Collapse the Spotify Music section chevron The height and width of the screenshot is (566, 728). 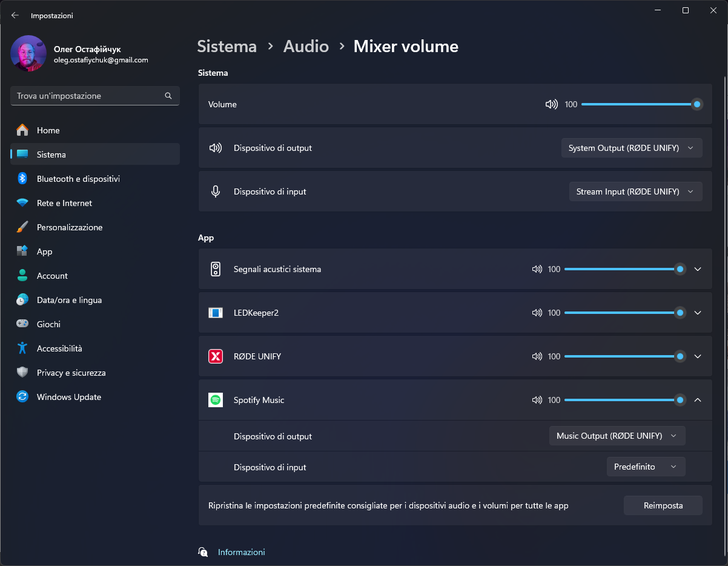[698, 400]
